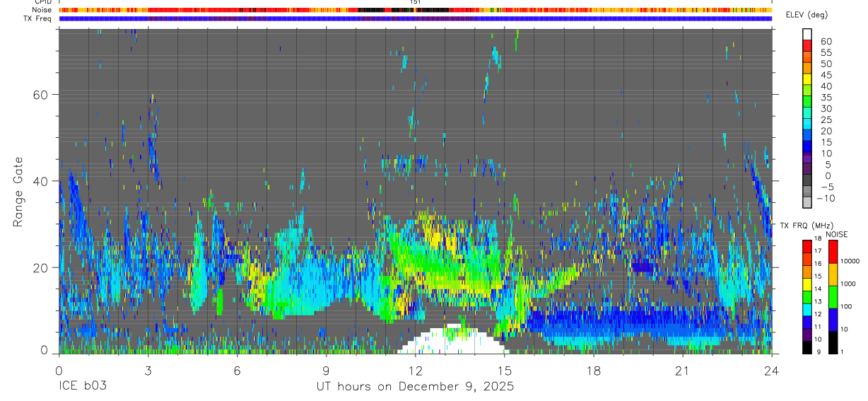
Task: Click the Range Gate axis label
Action: pyautogui.click(x=18, y=191)
